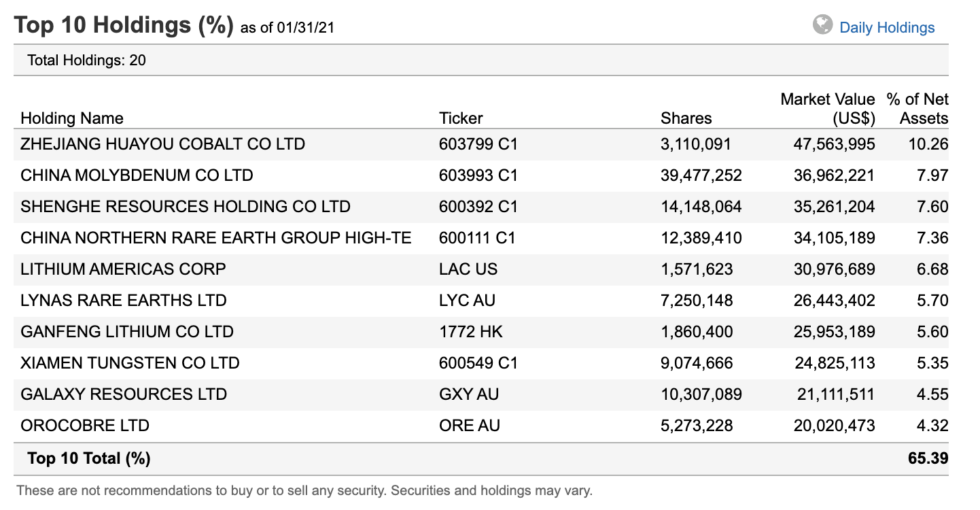Click market value 20,020,473
Screen dimensions: 980x510
(x=835, y=426)
